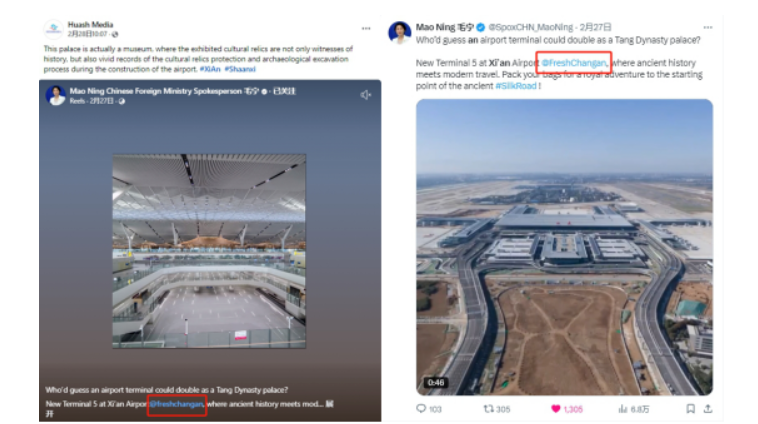758x424 pixels.
Task: Toggle the like heart showing 1,305
Action: pyautogui.click(x=557, y=408)
